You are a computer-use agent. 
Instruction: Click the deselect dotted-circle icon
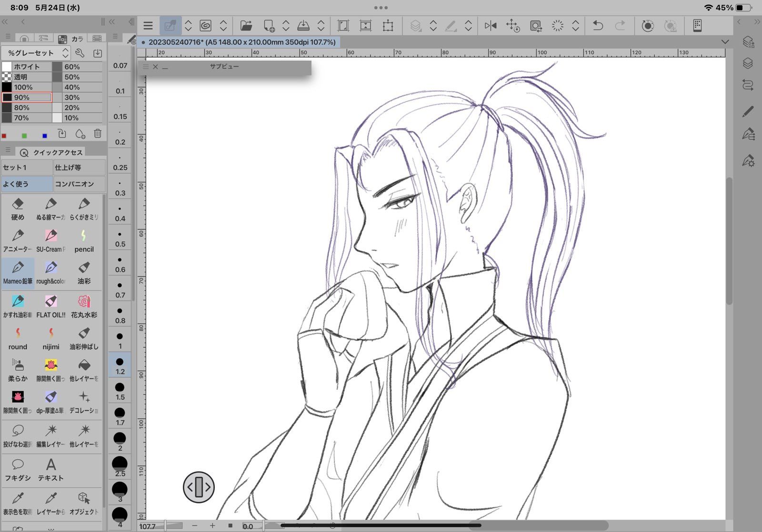click(x=557, y=26)
